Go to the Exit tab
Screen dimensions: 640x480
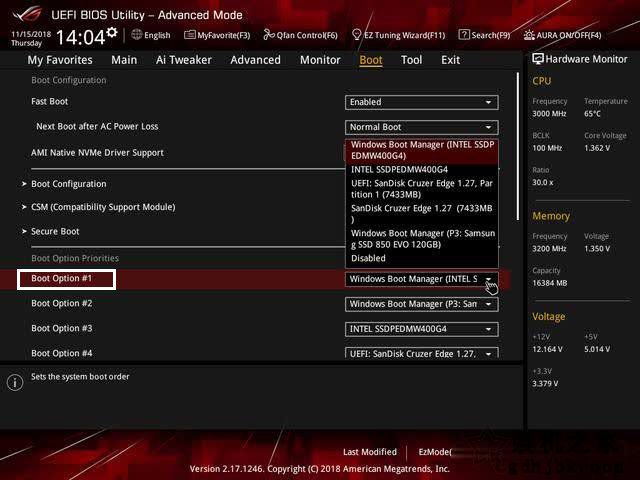click(x=450, y=60)
